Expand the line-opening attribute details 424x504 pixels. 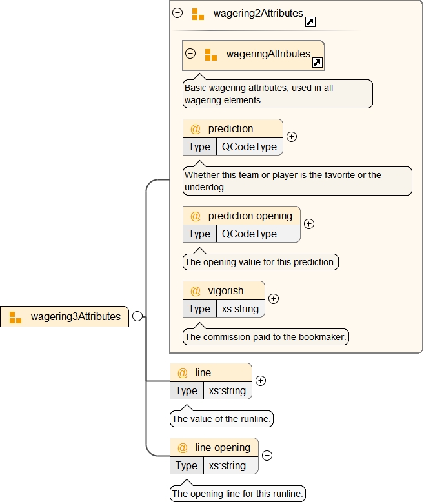point(267,455)
